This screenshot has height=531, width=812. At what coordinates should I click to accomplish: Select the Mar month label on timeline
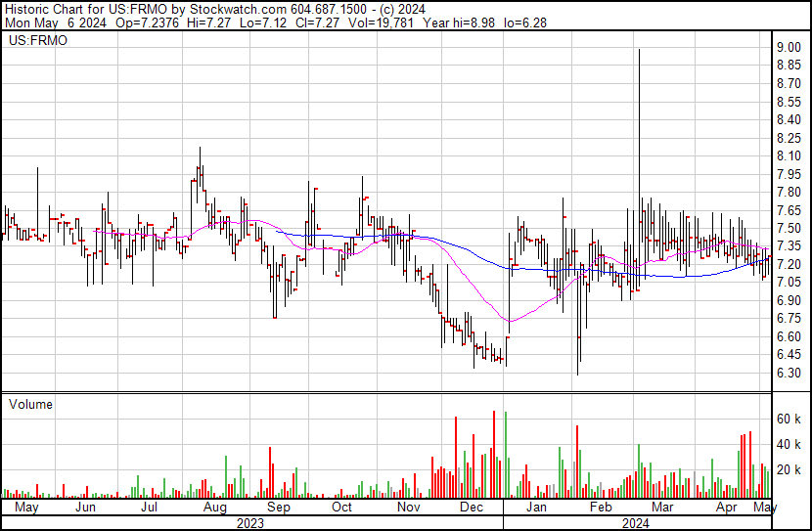click(x=663, y=509)
